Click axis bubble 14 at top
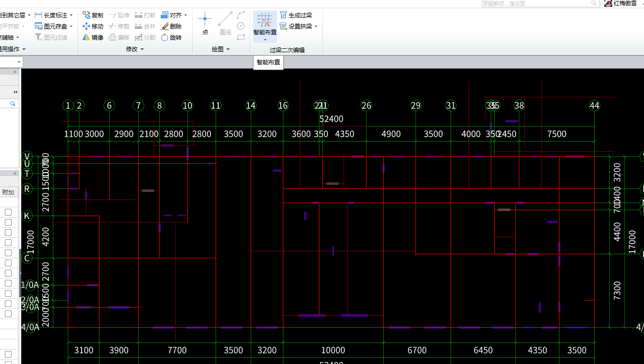 [x=251, y=105]
